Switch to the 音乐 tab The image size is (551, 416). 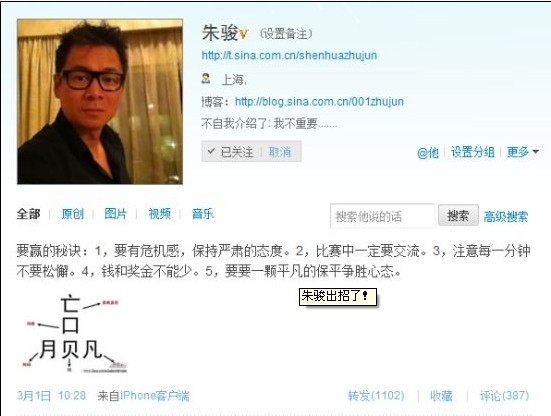[203, 214]
